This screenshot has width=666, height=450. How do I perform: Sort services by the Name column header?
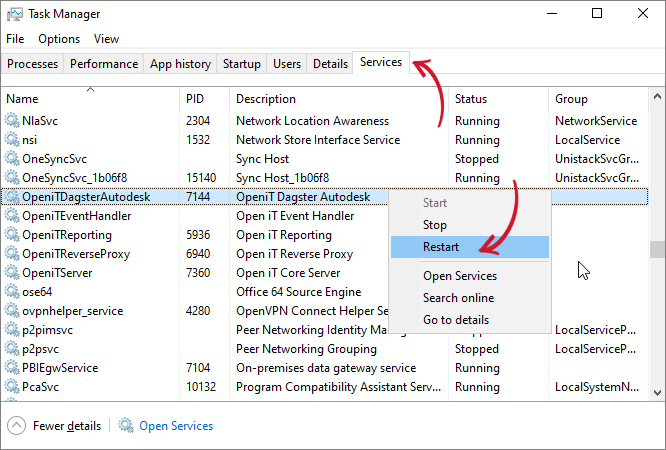pos(22,99)
